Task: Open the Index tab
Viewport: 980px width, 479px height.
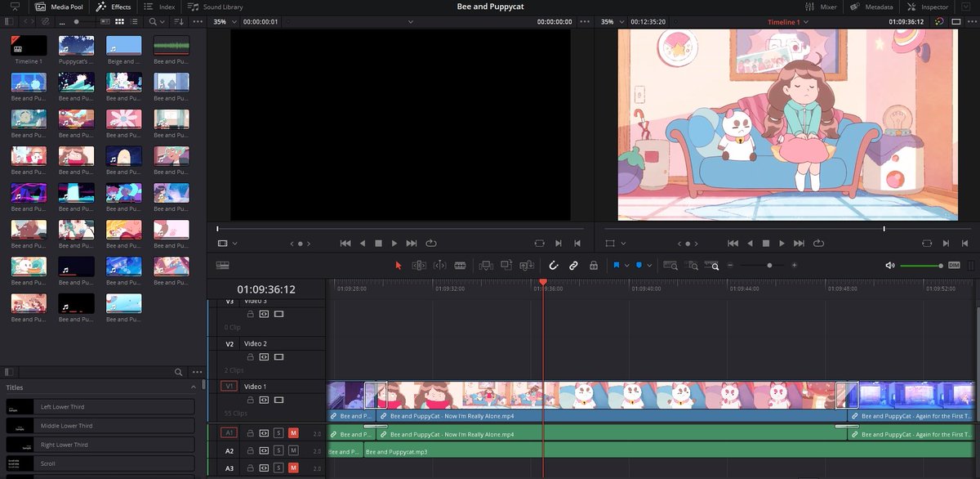Action: tap(160, 7)
